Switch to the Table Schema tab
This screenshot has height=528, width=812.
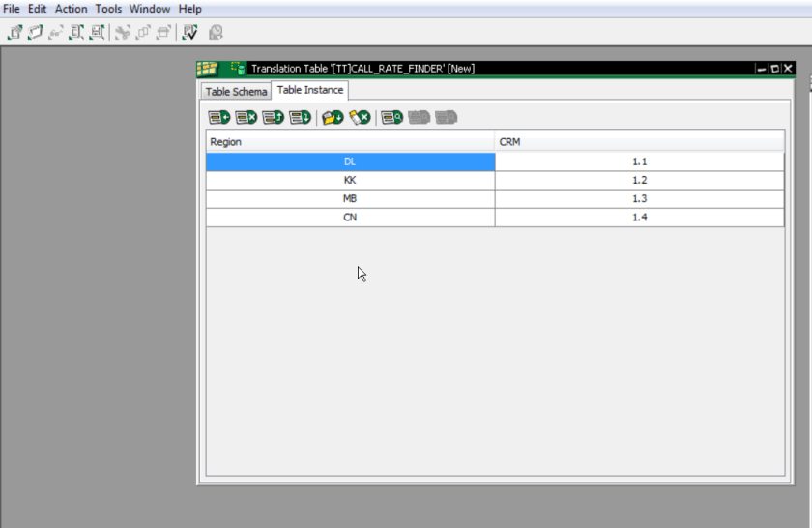tap(236, 92)
